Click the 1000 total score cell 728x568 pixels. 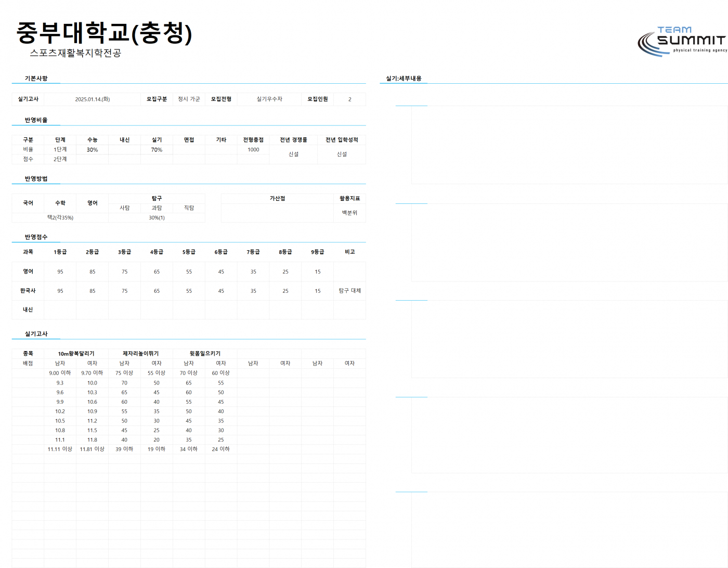(253, 150)
